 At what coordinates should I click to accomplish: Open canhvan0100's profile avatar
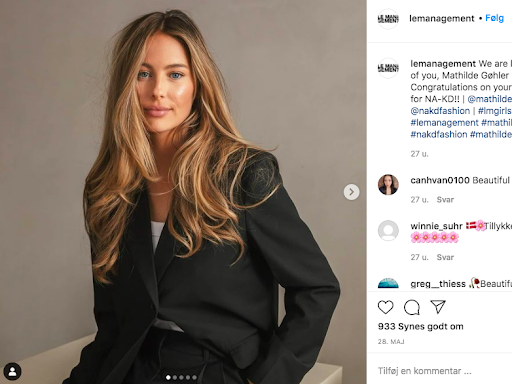[x=388, y=184]
